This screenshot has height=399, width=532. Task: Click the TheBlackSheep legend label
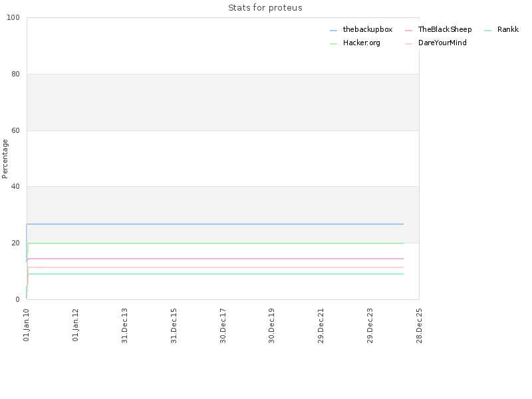click(x=445, y=29)
